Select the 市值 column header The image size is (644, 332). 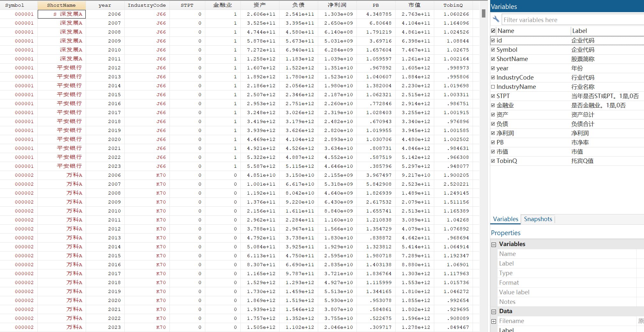[x=414, y=5]
